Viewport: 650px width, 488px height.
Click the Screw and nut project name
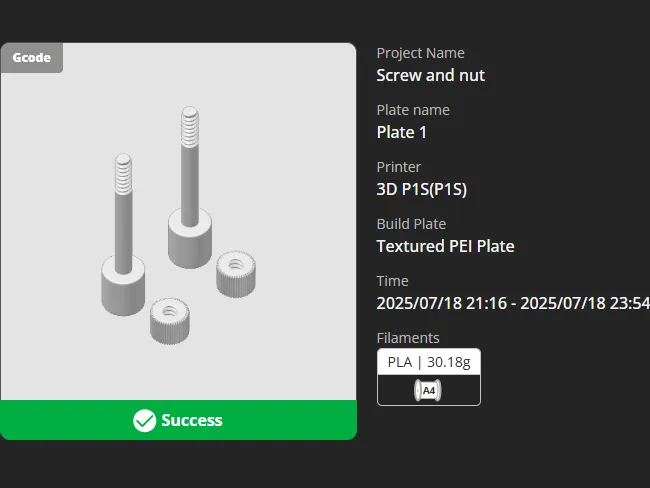point(430,75)
